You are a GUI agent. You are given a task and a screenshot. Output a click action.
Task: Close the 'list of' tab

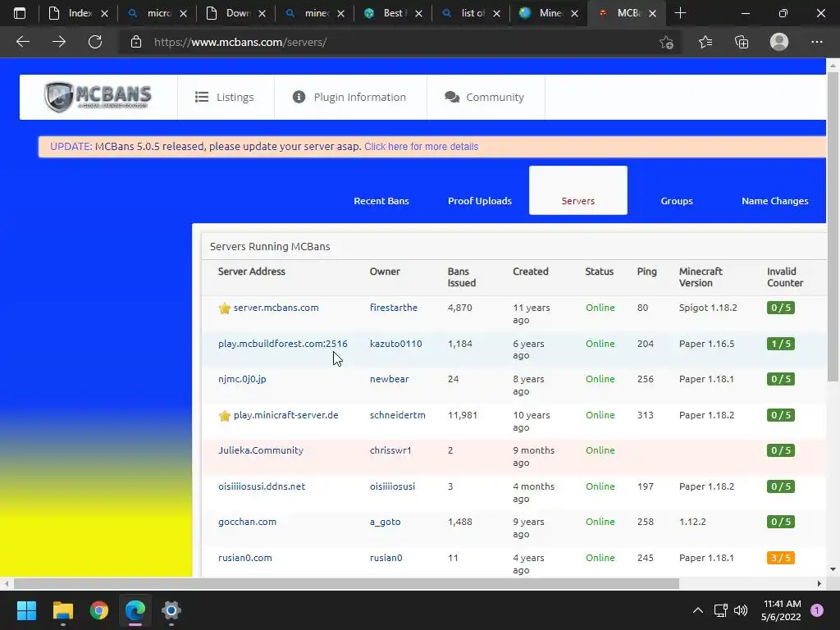pos(496,13)
